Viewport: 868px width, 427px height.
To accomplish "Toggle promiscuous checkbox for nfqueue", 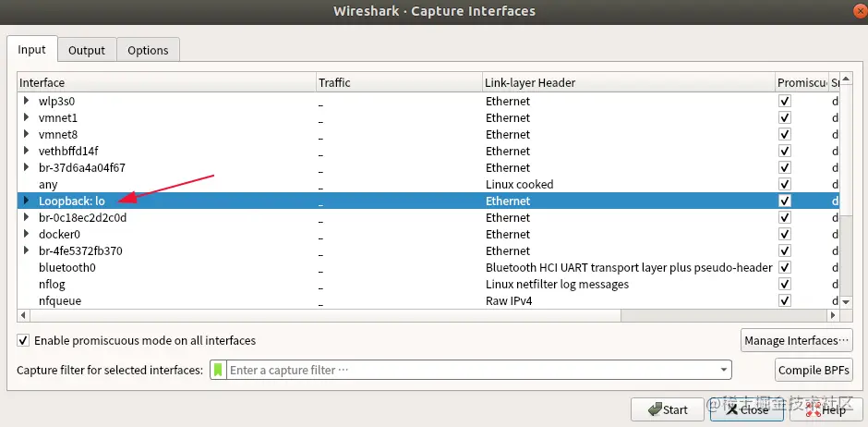I will tap(784, 300).
